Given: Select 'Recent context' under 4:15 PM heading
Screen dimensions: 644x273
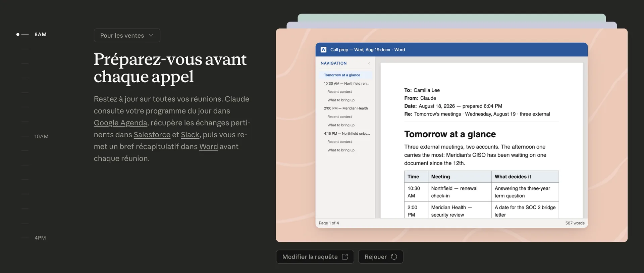Looking at the screenshot, I should point(339,142).
